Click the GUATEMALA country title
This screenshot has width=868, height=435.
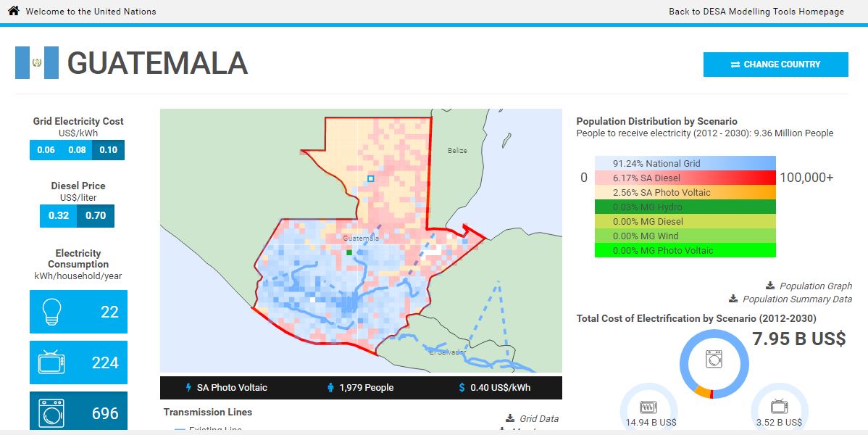point(157,63)
